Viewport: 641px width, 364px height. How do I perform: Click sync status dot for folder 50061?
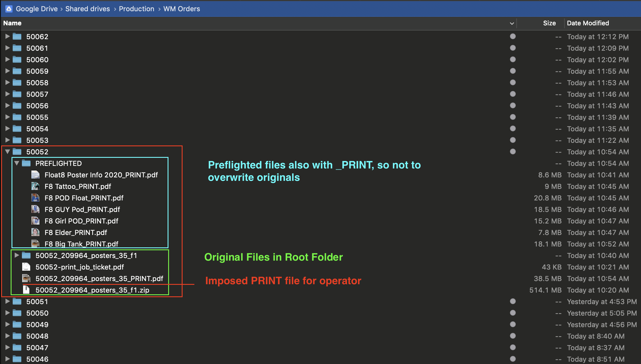[513, 48]
